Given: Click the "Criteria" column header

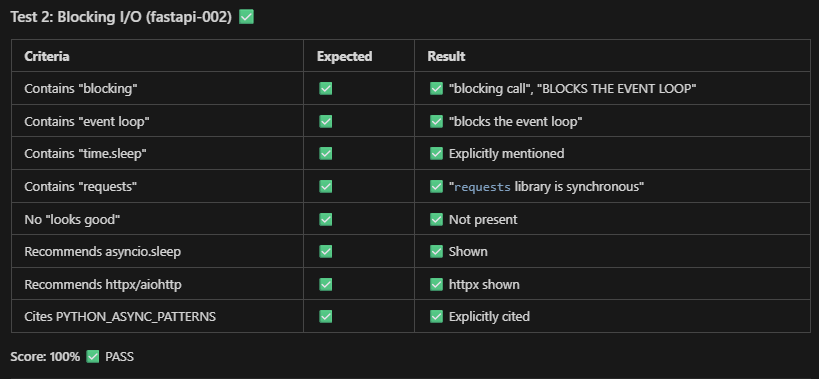Looking at the screenshot, I should point(47,56).
